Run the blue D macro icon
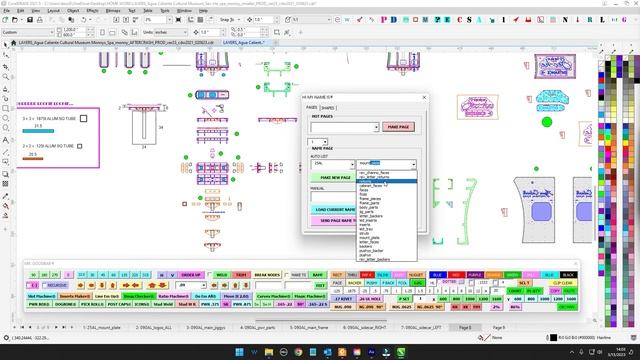Screen dimensions: 640x360 tap(394, 20)
